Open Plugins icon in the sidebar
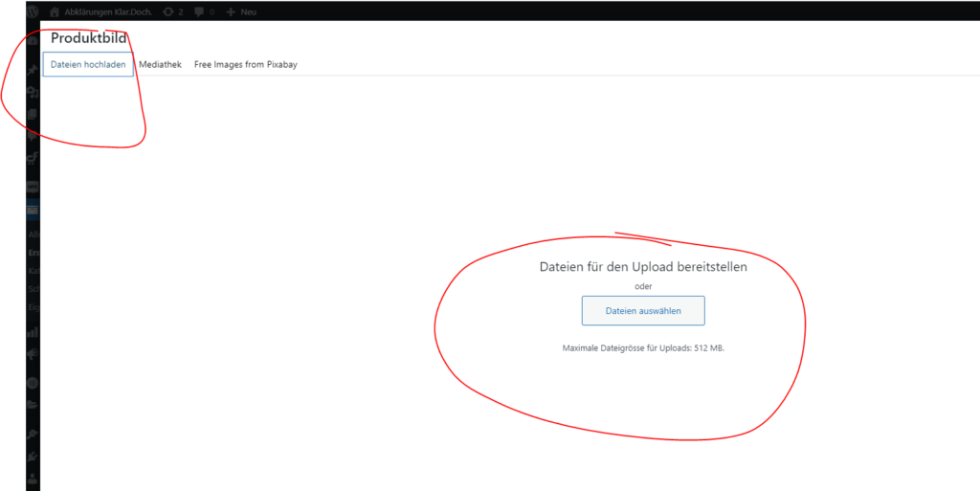This screenshot has width=980, height=491. [32, 456]
